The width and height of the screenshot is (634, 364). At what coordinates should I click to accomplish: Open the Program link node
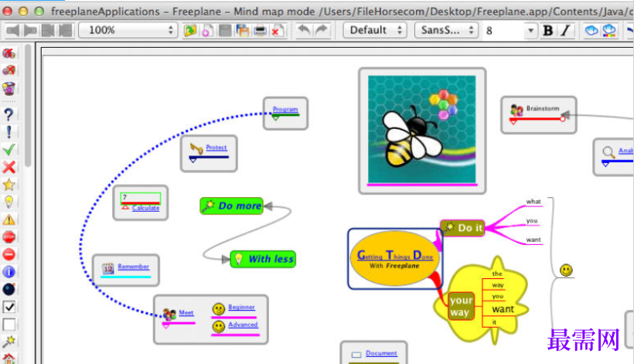(285, 109)
